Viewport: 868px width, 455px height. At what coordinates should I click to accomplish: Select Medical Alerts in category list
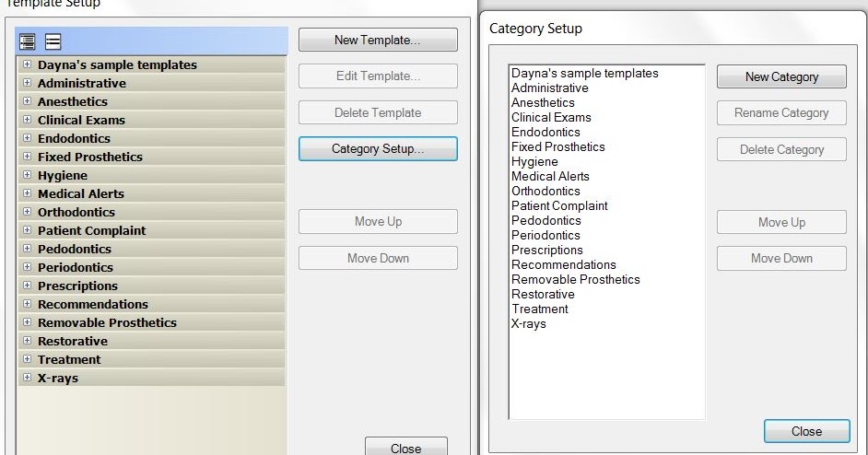pyautogui.click(x=550, y=177)
